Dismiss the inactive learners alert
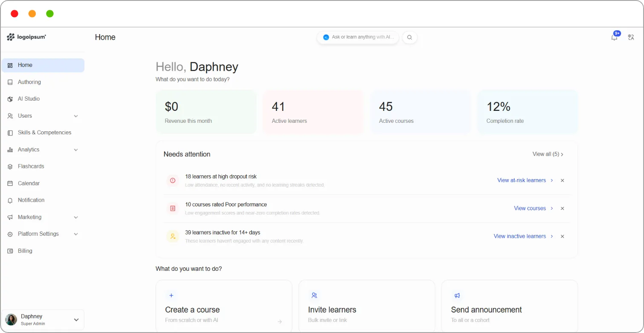 pyautogui.click(x=562, y=236)
